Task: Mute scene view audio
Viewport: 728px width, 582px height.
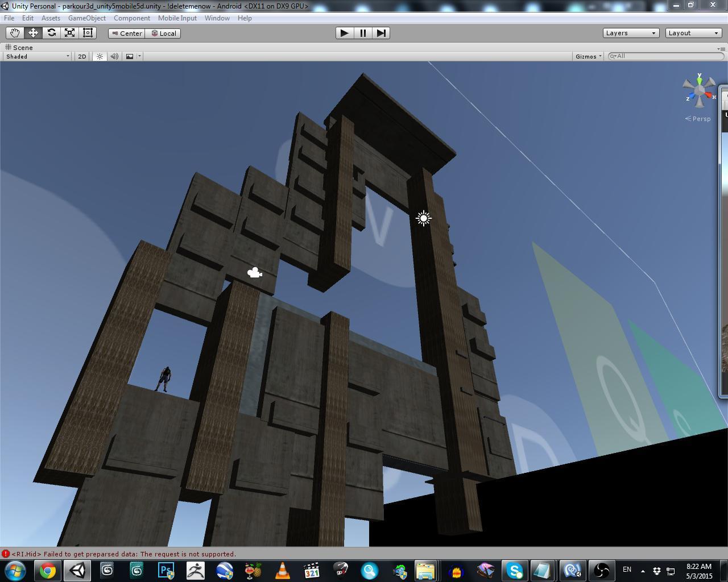Action: 114,56
